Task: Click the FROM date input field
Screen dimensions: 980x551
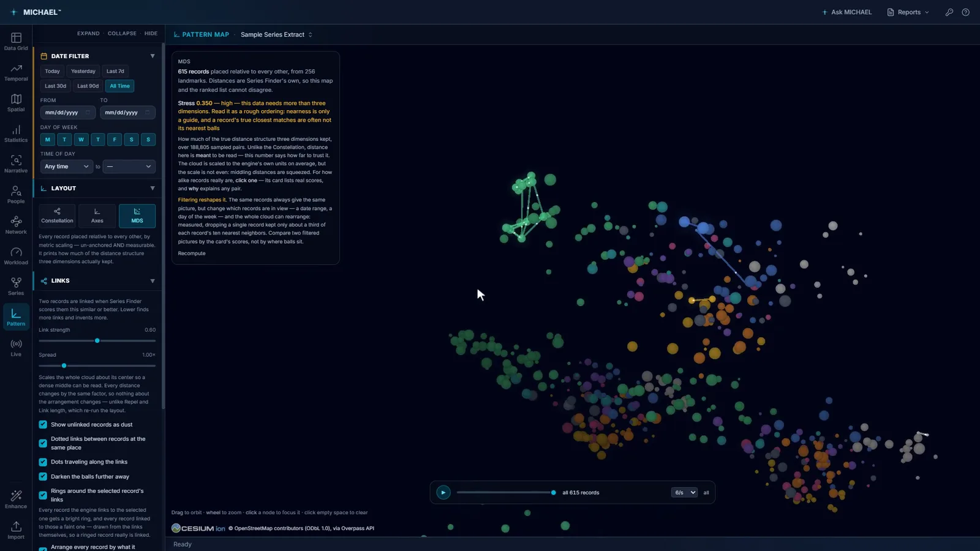Action: [x=67, y=113]
